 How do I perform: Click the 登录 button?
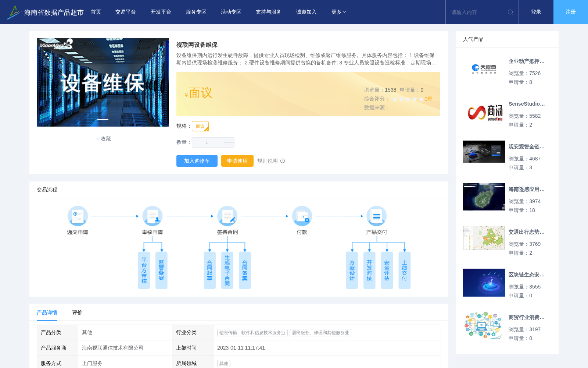(536, 12)
